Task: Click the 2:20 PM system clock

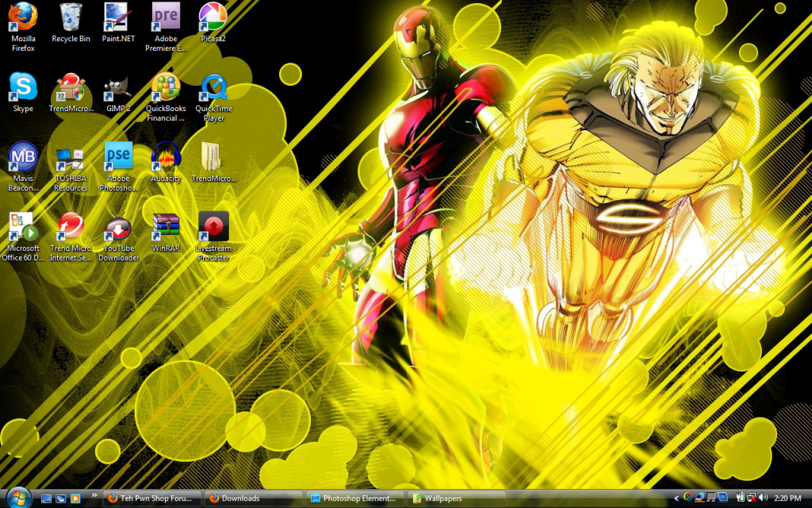Action: (x=787, y=498)
